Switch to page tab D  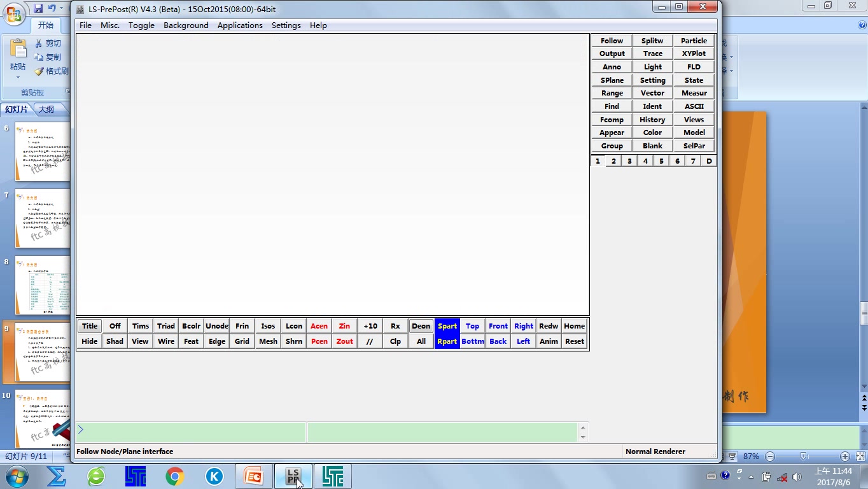tap(709, 161)
